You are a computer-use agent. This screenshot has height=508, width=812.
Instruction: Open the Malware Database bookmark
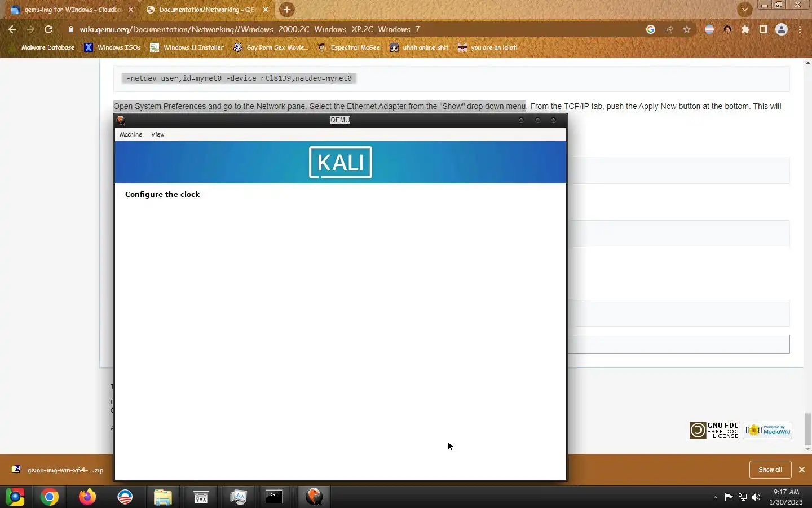click(x=42, y=47)
